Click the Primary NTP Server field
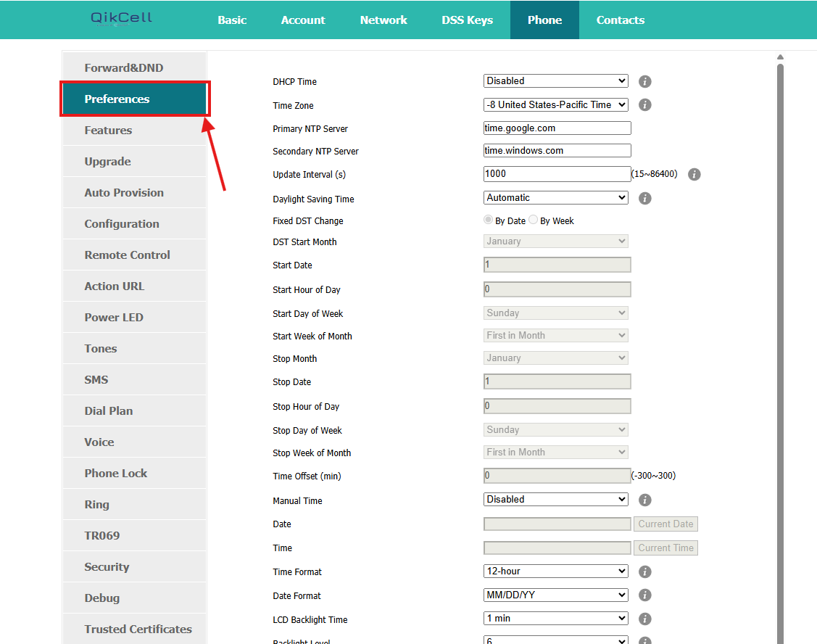Image resolution: width=817 pixels, height=644 pixels. (557, 128)
